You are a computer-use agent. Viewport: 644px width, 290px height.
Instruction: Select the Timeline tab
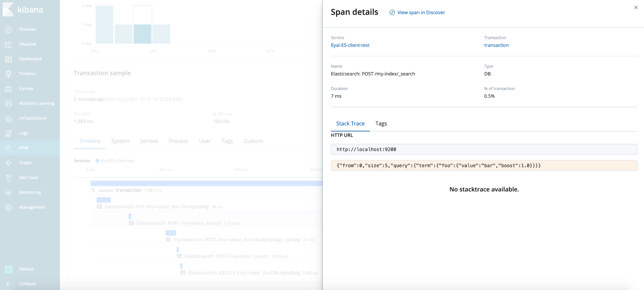tap(90, 141)
